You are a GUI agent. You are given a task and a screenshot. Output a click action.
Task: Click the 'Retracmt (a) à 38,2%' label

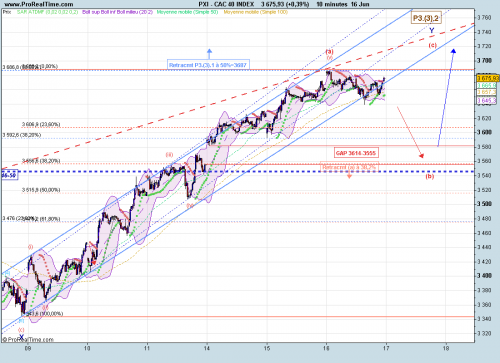click(349, 167)
